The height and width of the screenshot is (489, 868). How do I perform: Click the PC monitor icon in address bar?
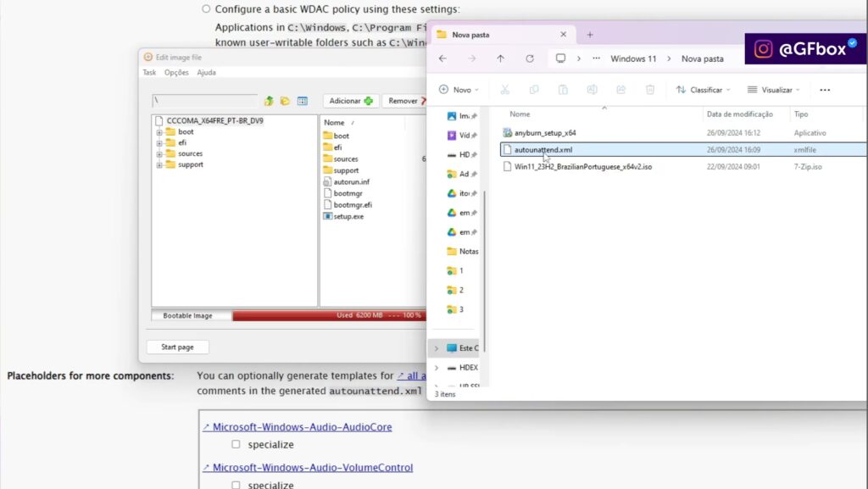coord(561,58)
